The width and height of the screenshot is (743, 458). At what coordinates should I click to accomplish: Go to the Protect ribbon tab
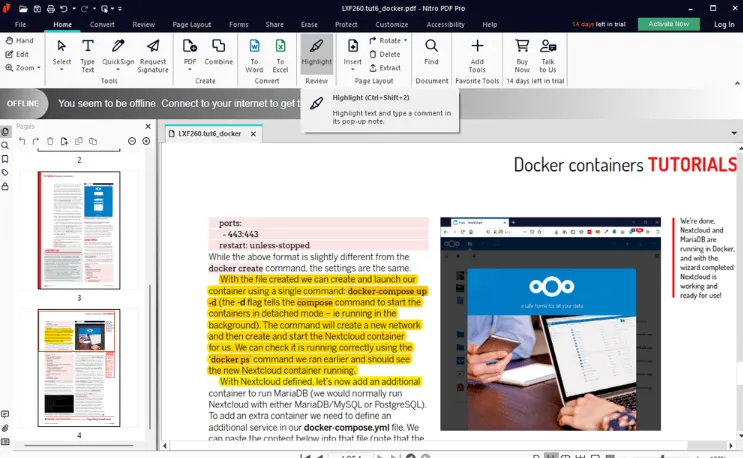346,25
